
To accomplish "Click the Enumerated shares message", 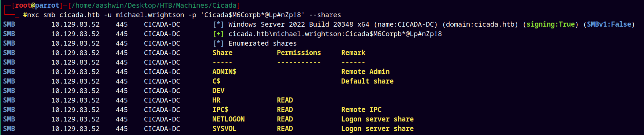I will (263, 43).
